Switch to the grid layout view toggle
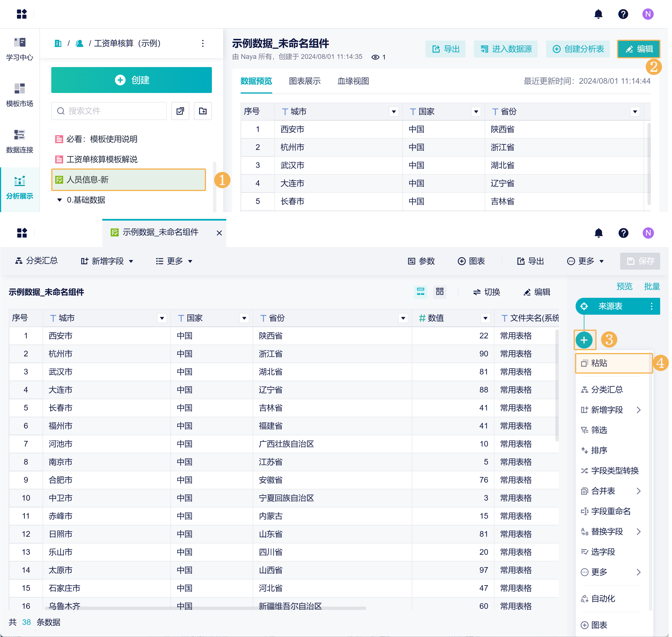Screen dimensions: 672x637 tap(439, 292)
